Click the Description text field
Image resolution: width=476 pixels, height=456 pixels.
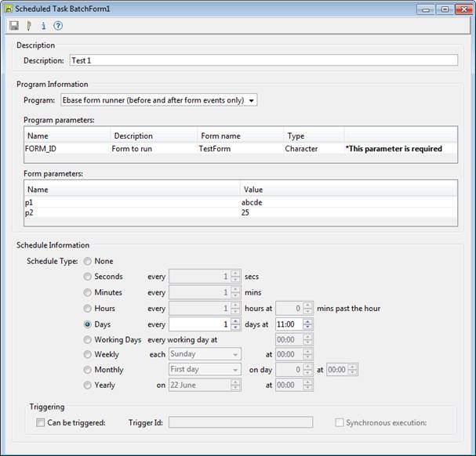pyautogui.click(x=263, y=60)
